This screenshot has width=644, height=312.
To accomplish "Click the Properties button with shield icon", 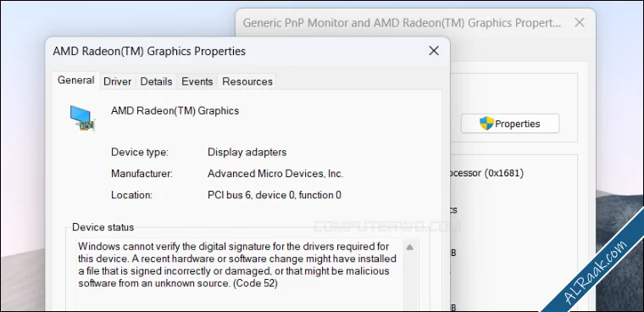I will (x=510, y=124).
